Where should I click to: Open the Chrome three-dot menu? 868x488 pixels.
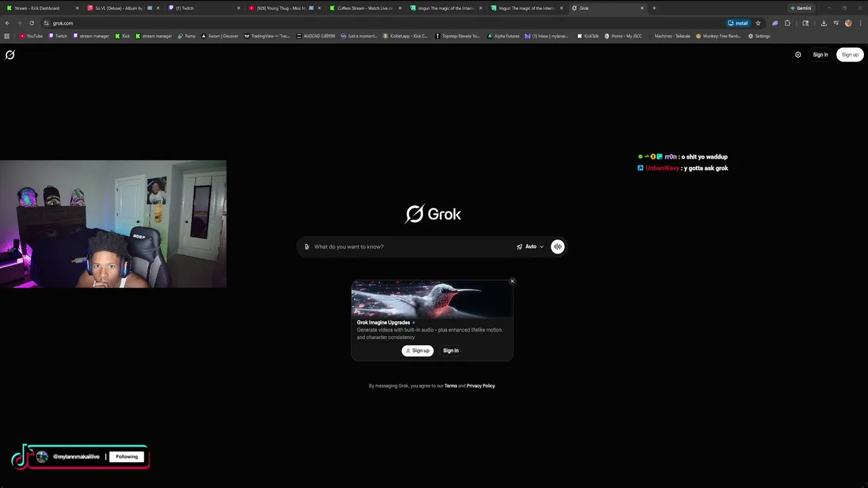click(860, 23)
